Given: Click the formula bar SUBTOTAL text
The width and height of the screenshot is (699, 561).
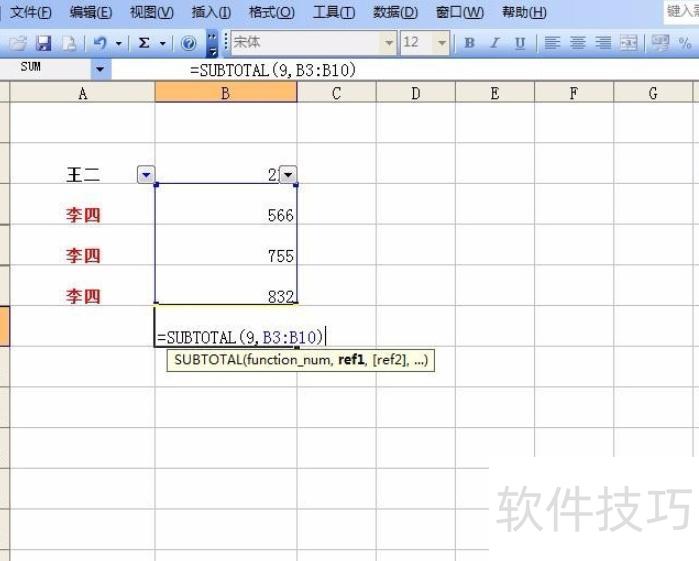Looking at the screenshot, I should coord(273,70).
